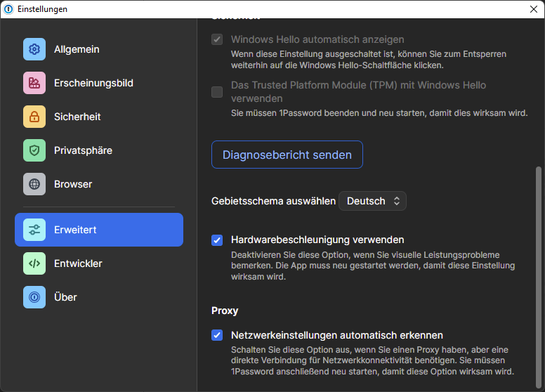Disable Hardwarebeschleunigung verwenden checkbox

[217, 240]
